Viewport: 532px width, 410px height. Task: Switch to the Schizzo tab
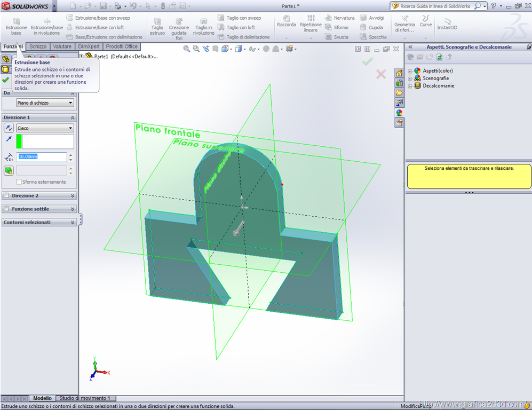pos(38,46)
